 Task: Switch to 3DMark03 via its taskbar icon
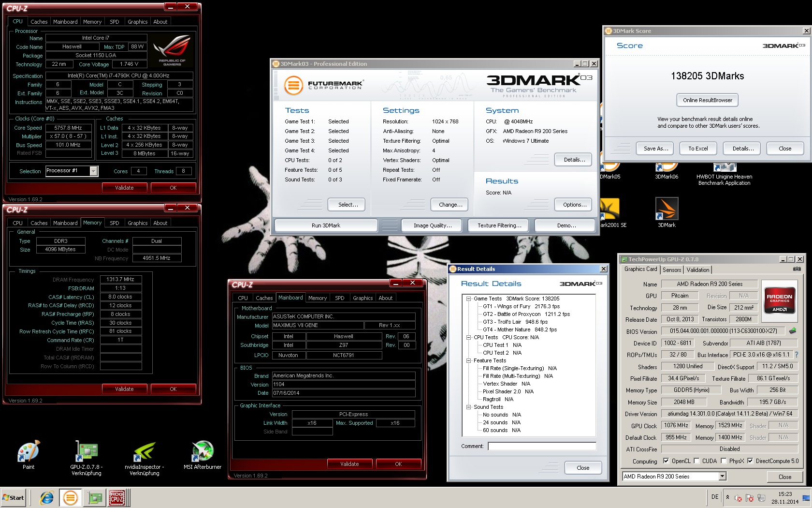pos(70,498)
